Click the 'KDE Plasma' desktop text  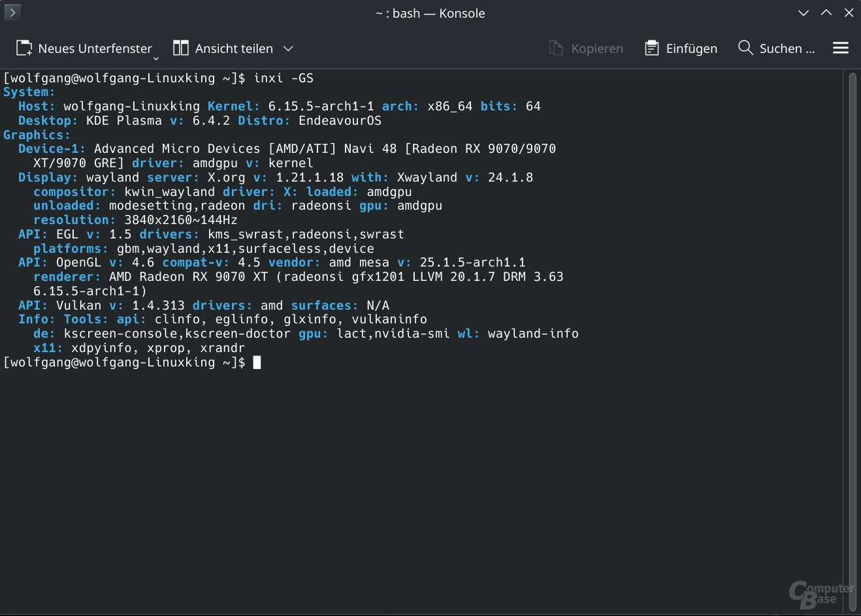(124, 120)
